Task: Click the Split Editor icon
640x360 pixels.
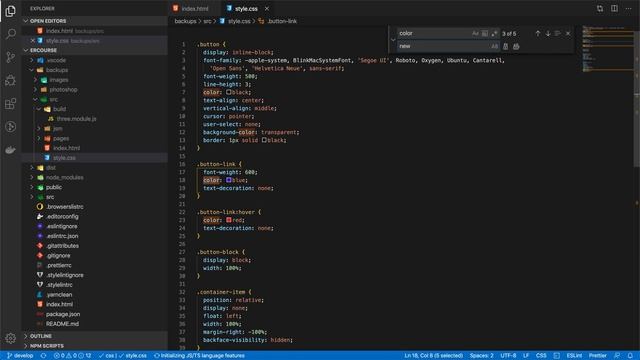Action: pos(614,9)
